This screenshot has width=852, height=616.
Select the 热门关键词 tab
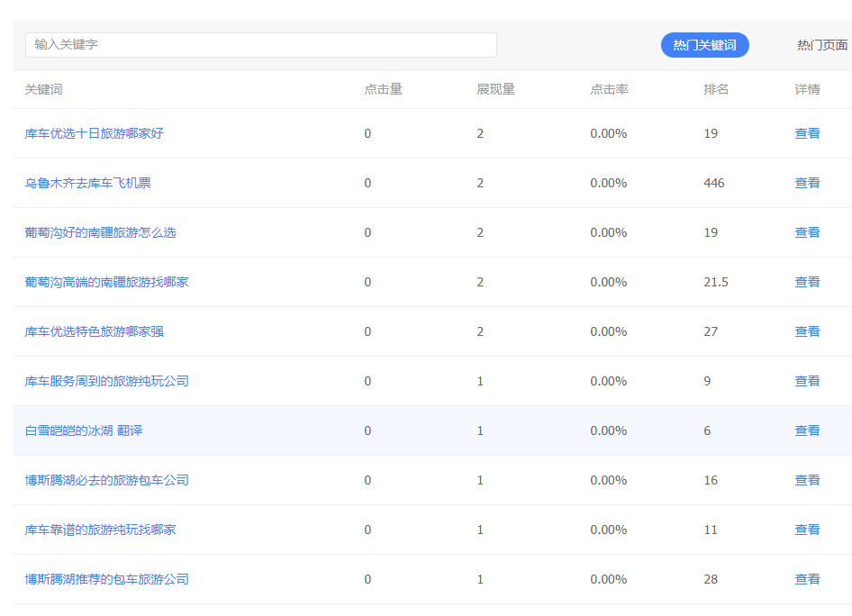point(705,45)
